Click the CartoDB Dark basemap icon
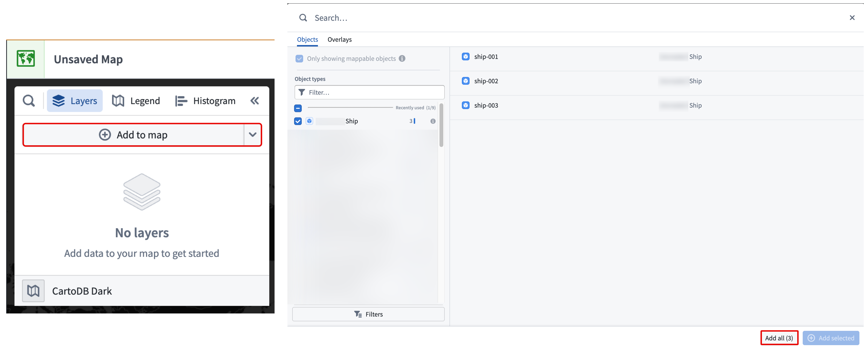 (33, 291)
